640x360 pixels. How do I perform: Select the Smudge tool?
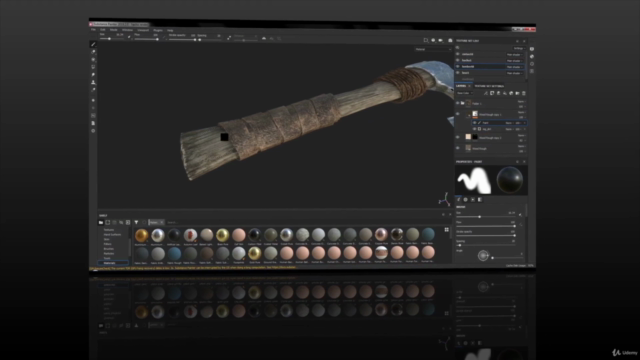[93, 75]
